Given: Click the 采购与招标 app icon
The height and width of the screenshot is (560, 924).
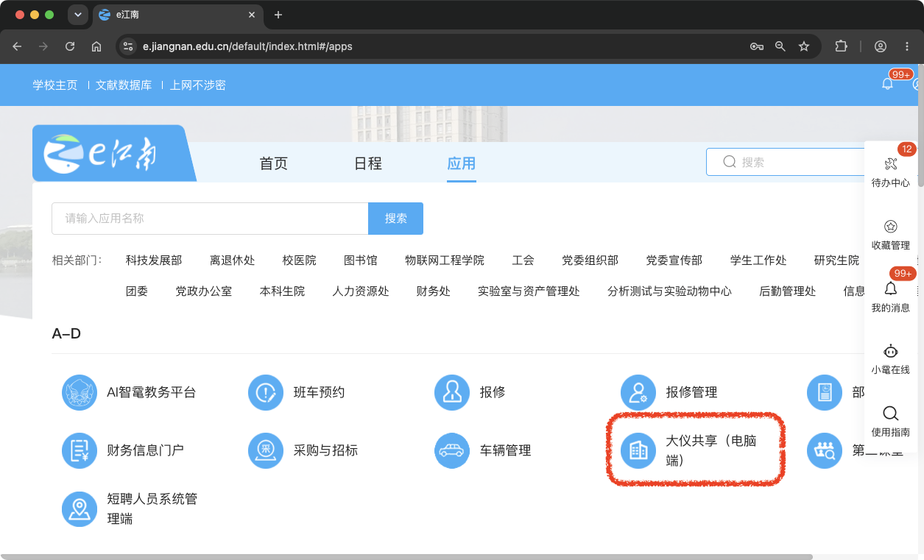Looking at the screenshot, I should (266, 450).
